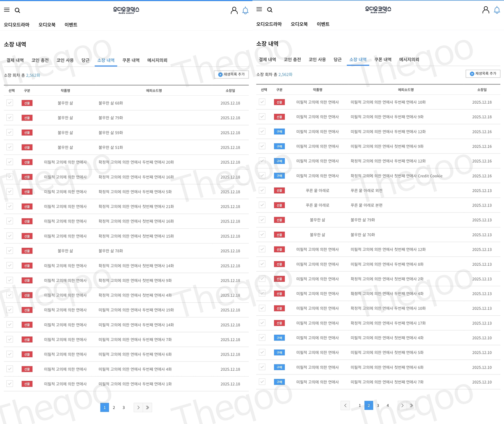Click the 선물 badge on the 불우한 삶 68화 row
504x424 pixels.
point(27,103)
